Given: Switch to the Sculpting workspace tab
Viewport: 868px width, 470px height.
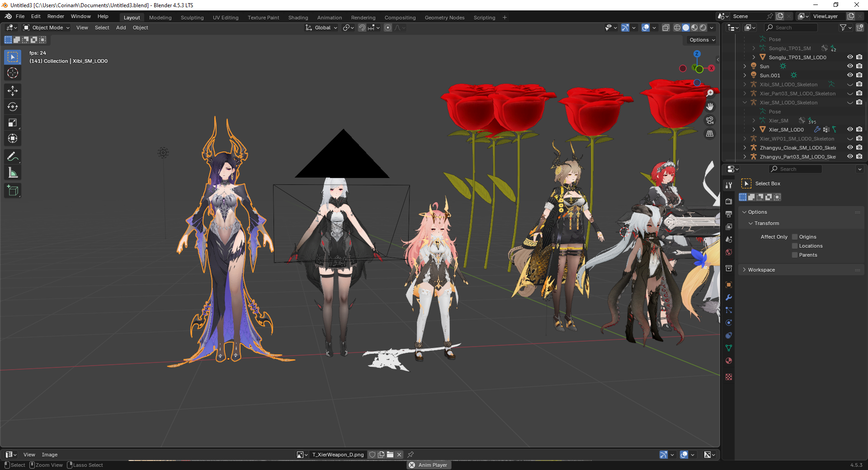Looking at the screenshot, I should (192, 18).
